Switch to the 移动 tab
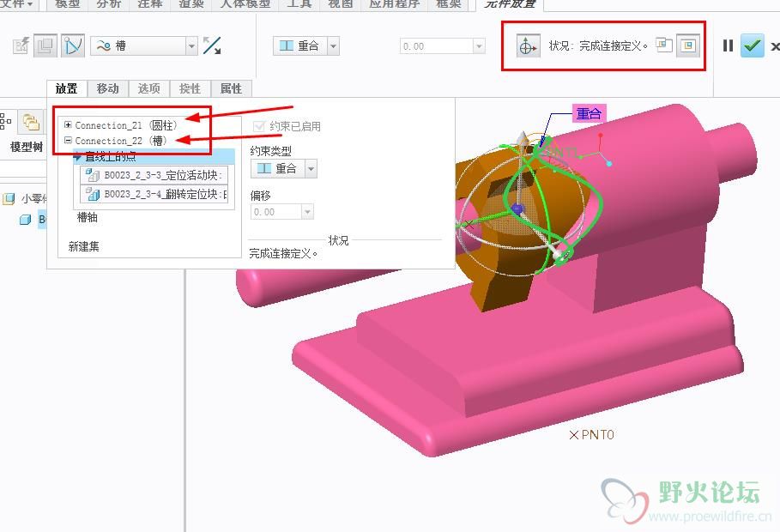Viewport: 780px width, 532px height. click(x=107, y=88)
